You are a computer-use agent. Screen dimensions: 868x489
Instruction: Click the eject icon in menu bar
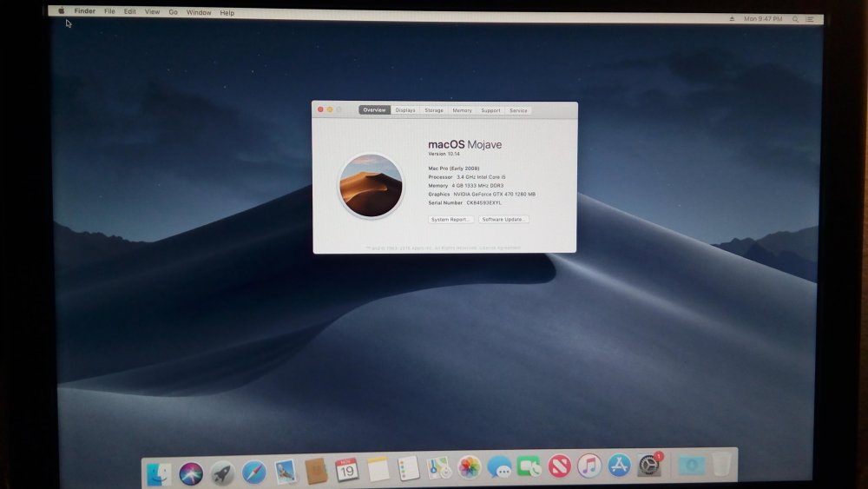point(732,18)
